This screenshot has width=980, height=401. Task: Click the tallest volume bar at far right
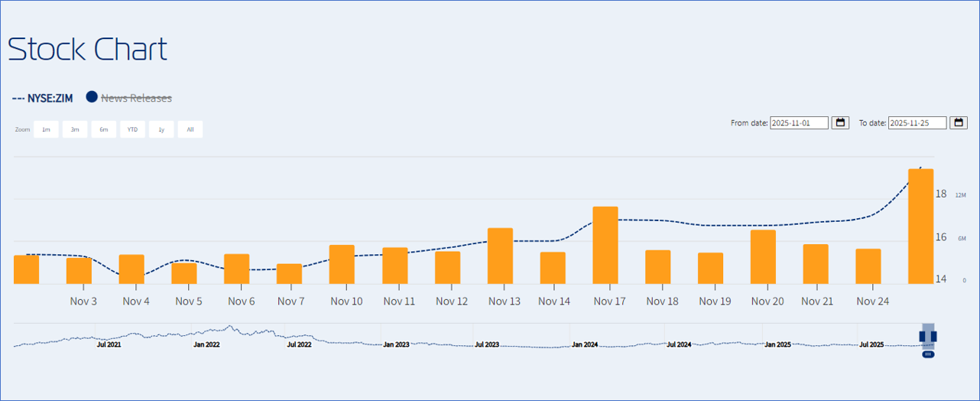[920, 227]
